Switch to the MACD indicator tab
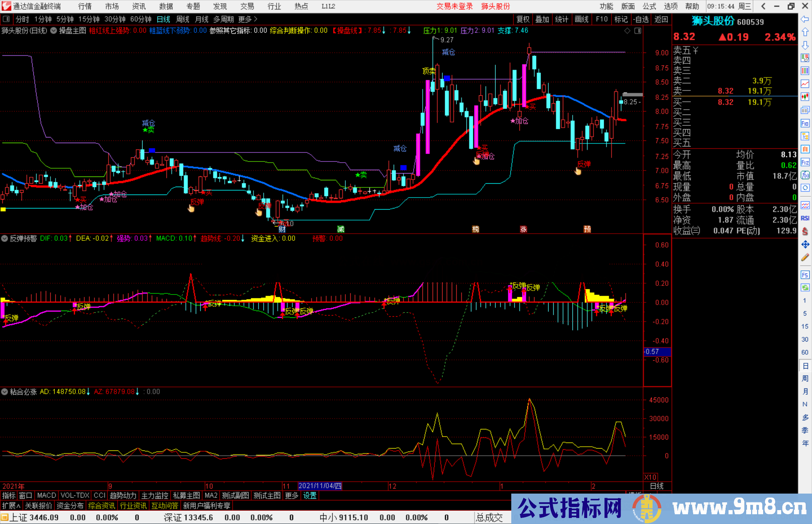Screen dimensions: 812x524 click(46, 495)
